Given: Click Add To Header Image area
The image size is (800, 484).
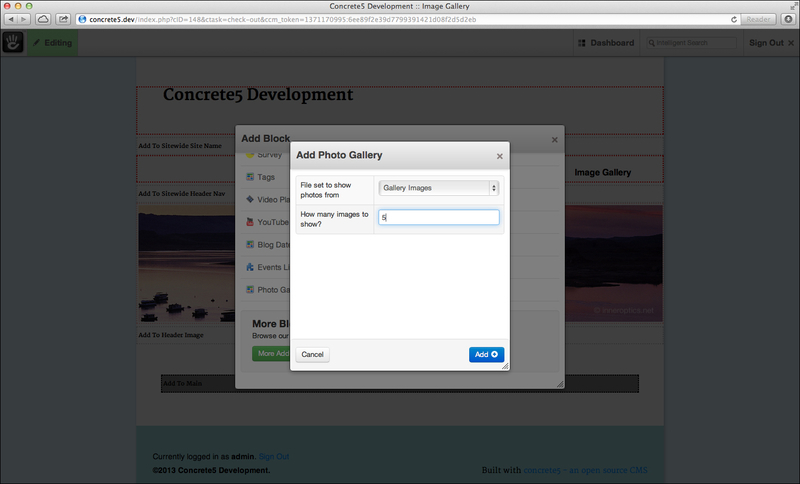Looking at the screenshot, I should pos(171,335).
